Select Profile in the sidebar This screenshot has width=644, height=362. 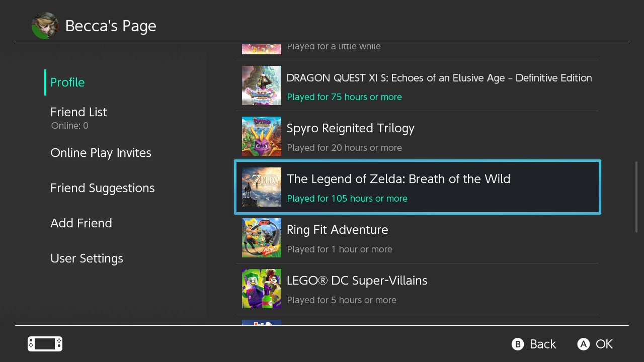pos(67,82)
